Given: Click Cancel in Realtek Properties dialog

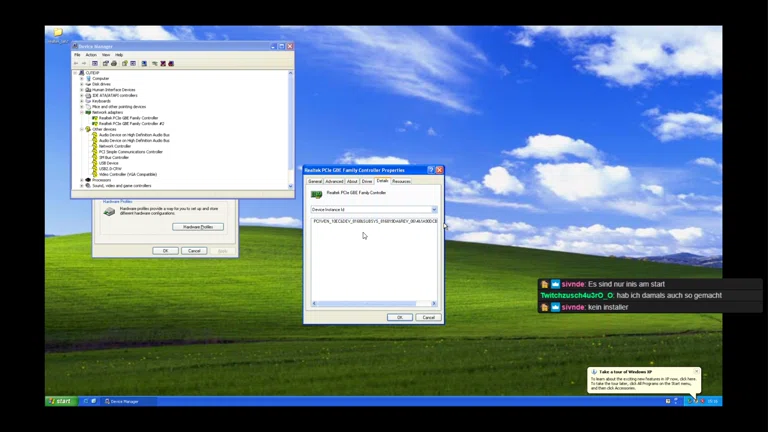Looking at the screenshot, I should tap(429, 317).
